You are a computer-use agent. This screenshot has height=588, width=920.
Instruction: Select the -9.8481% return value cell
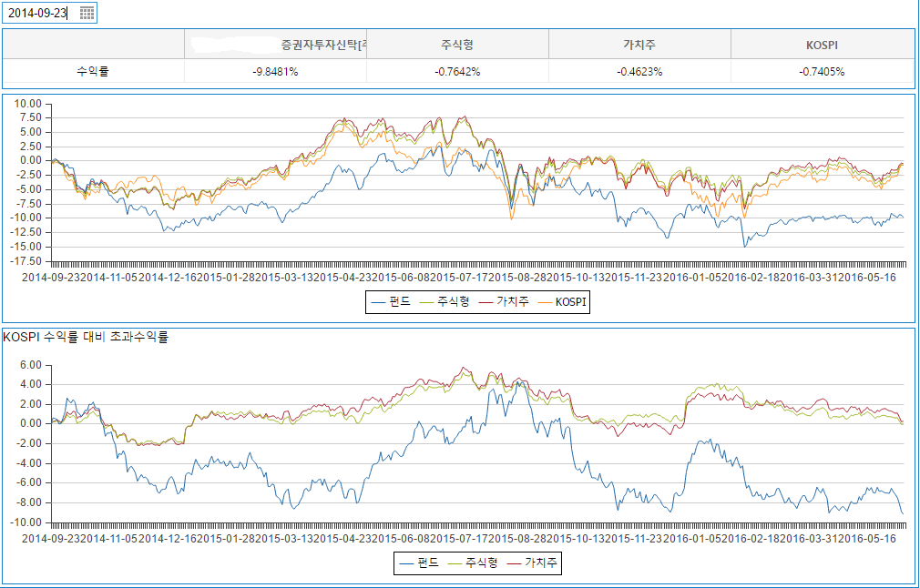point(275,71)
